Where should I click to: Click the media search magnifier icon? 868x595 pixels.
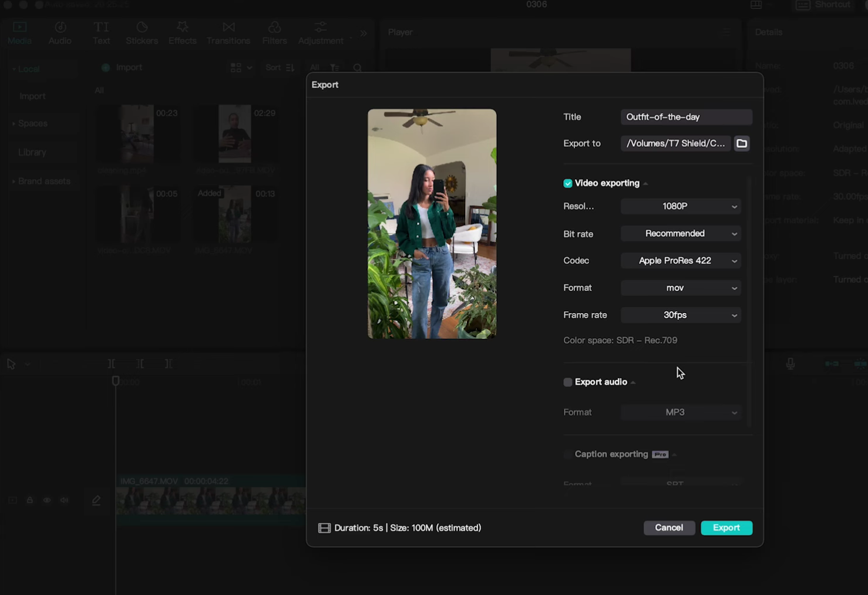[x=357, y=68]
